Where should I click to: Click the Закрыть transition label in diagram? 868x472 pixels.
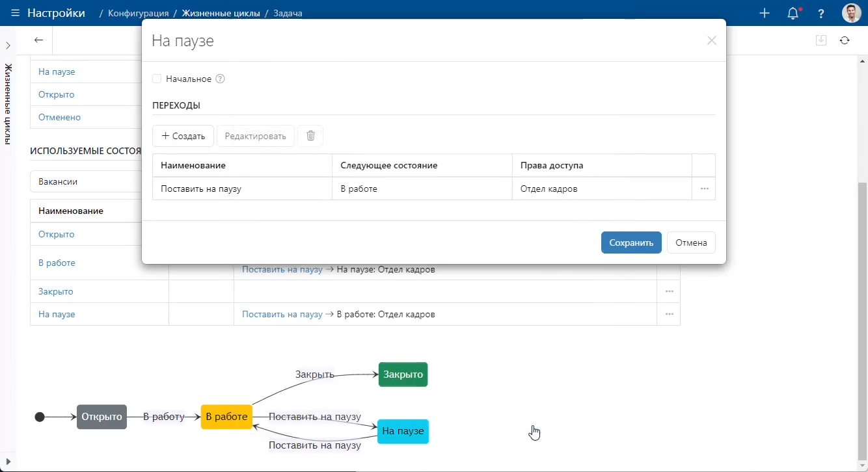(315, 374)
